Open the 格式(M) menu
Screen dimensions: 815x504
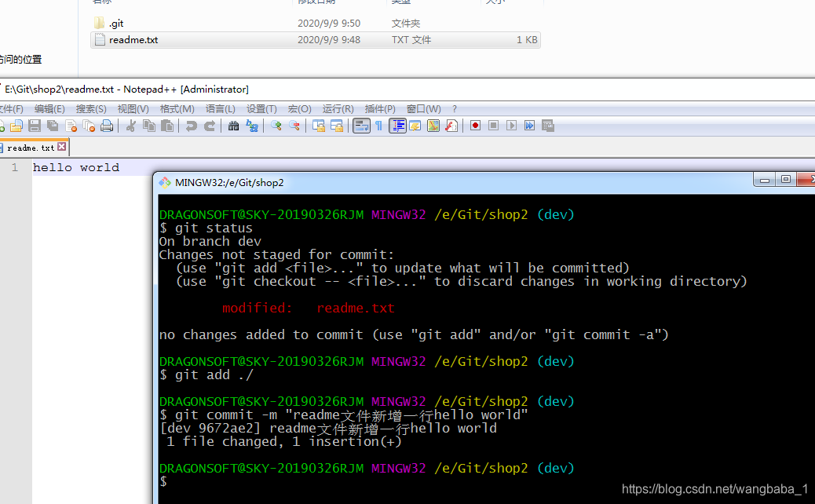177,109
